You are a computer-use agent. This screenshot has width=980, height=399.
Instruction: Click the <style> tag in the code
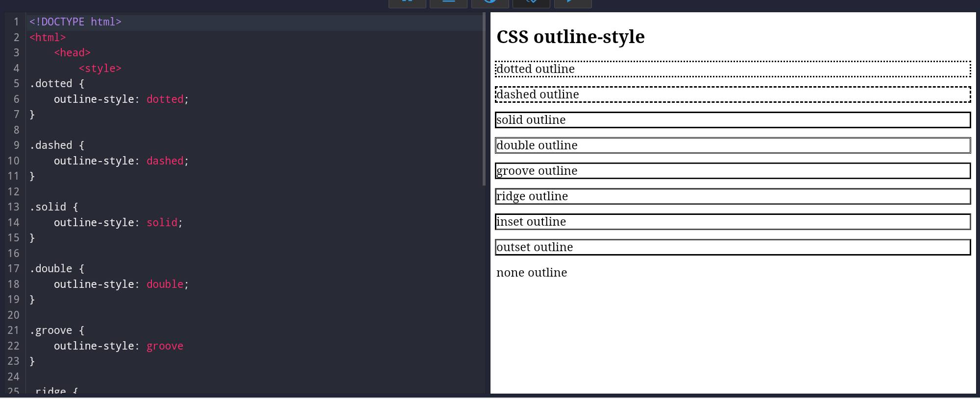(x=100, y=69)
